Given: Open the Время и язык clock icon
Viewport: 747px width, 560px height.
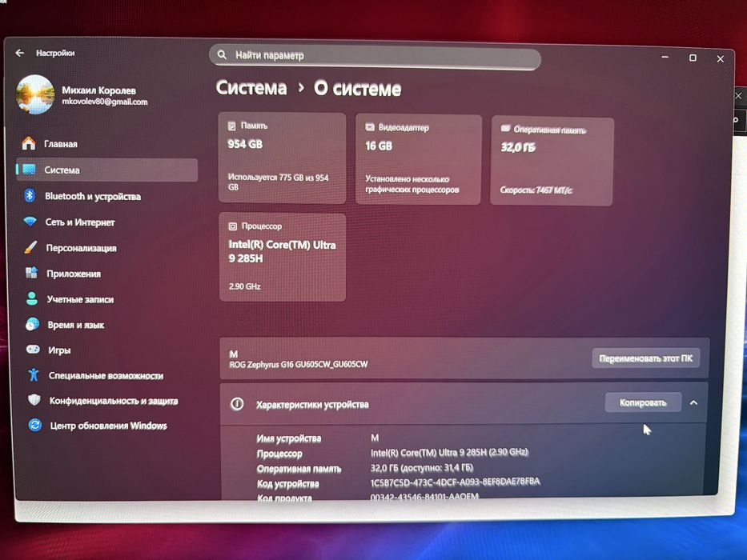Looking at the screenshot, I should 32,324.
